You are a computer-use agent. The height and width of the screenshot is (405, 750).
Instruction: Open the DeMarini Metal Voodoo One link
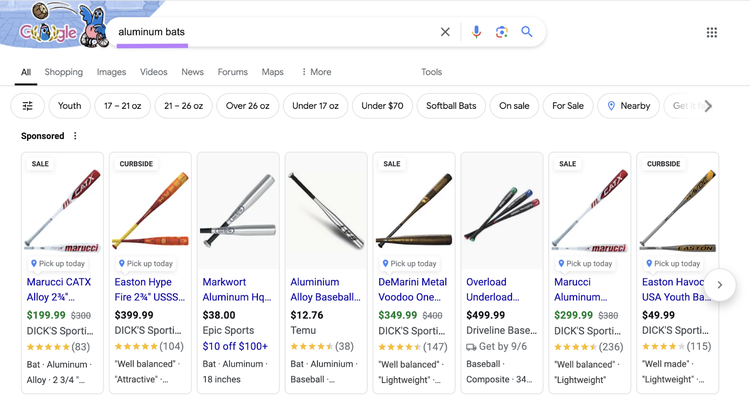(x=413, y=289)
